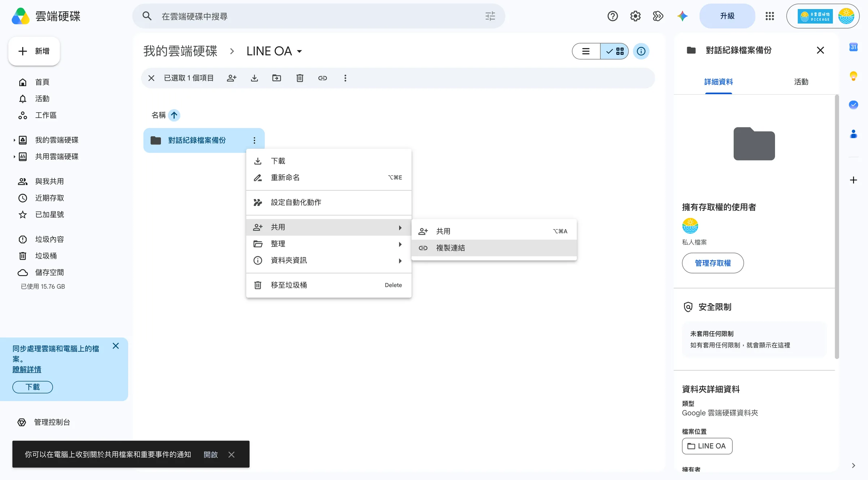Expand the side panel chevron
Screen dimensions: 868x480
point(854,466)
